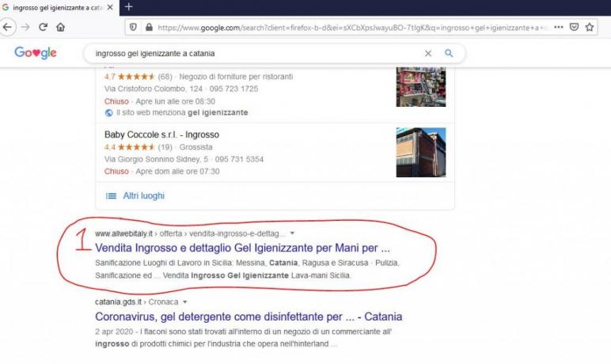Go back to previous page
This screenshot has height=364, width=611.
coord(7,27)
